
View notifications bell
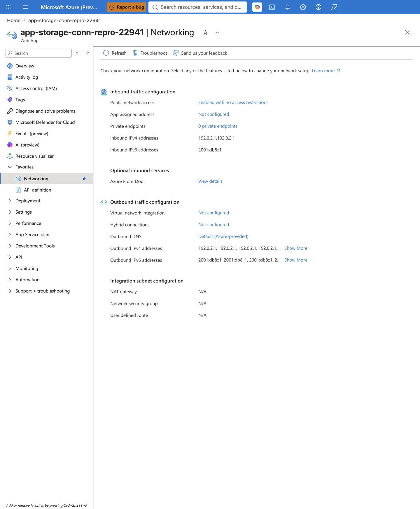point(287,7)
